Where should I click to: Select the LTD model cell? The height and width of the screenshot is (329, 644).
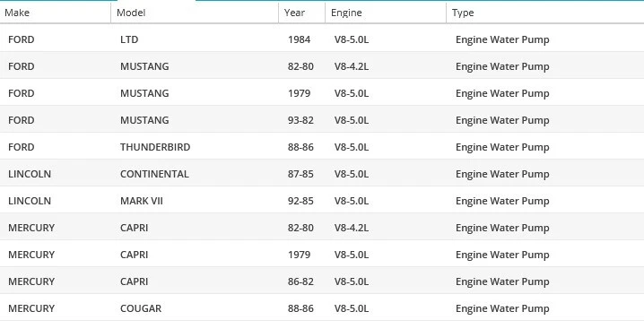click(x=129, y=39)
